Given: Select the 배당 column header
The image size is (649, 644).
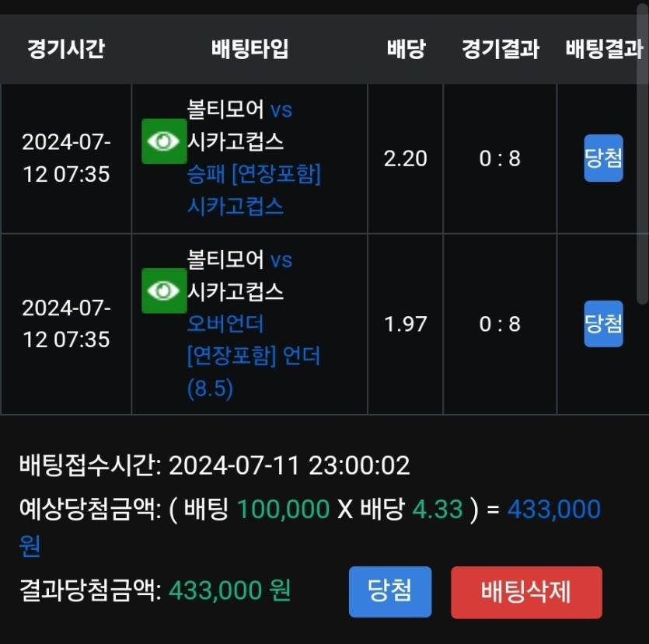Looking at the screenshot, I should point(406,49).
